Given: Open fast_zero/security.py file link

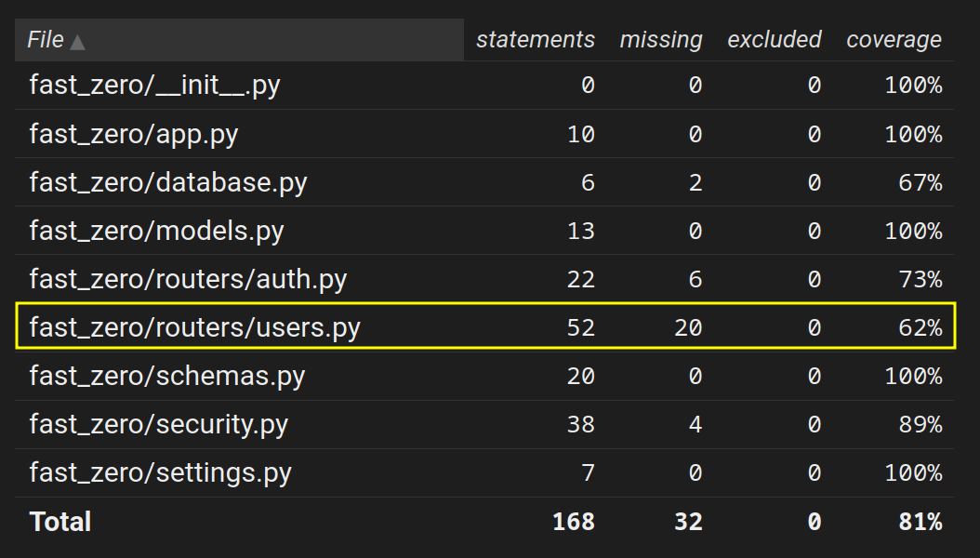Looking at the screenshot, I should 159,424.
